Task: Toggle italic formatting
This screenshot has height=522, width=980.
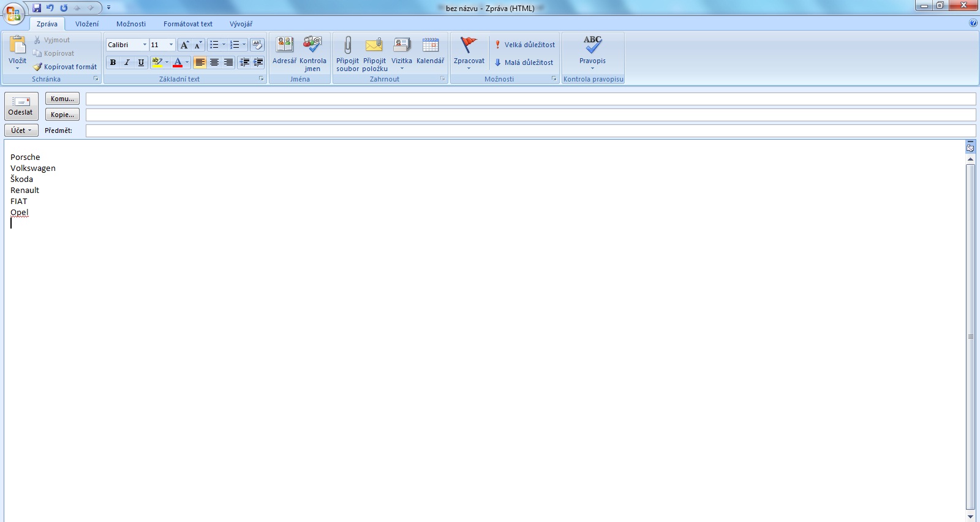Action: pyautogui.click(x=127, y=62)
